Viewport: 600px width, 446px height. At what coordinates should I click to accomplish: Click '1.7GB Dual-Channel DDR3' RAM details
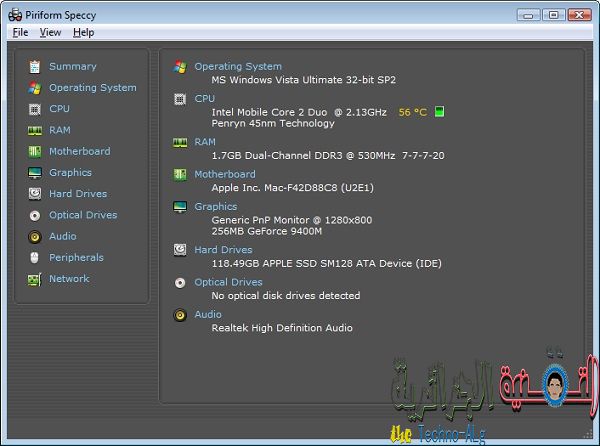click(x=328, y=156)
